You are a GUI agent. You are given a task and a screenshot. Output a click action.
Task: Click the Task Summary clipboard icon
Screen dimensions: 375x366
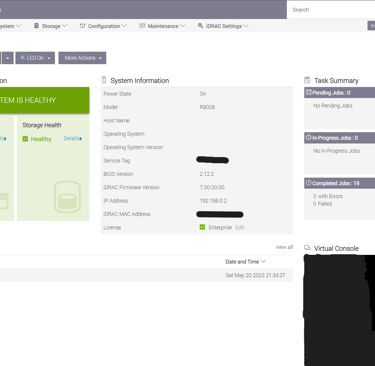(307, 80)
